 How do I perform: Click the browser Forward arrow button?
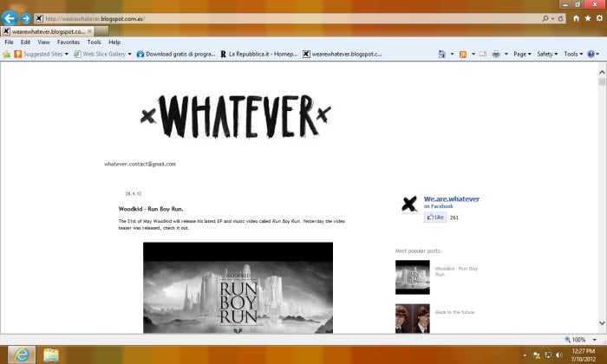(x=26, y=18)
